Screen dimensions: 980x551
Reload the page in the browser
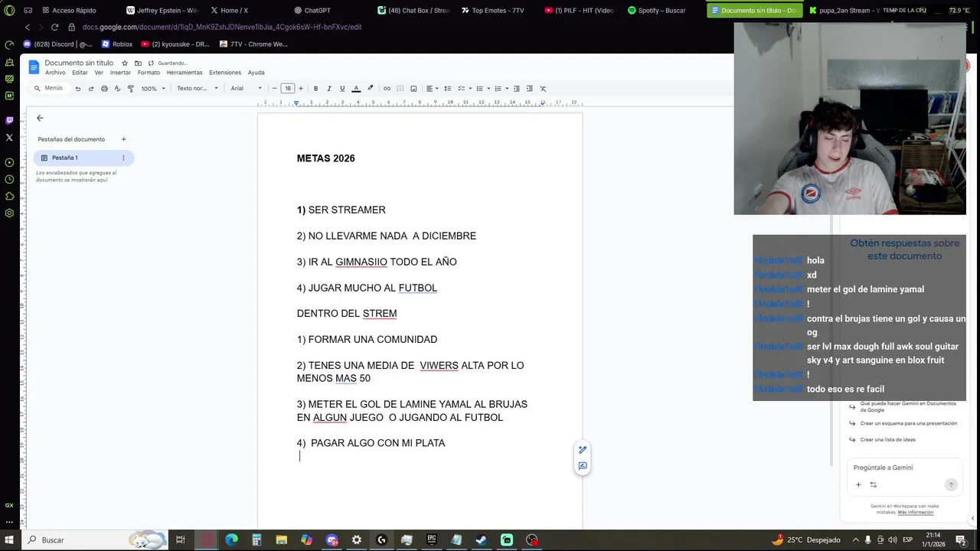pos(54,27)
